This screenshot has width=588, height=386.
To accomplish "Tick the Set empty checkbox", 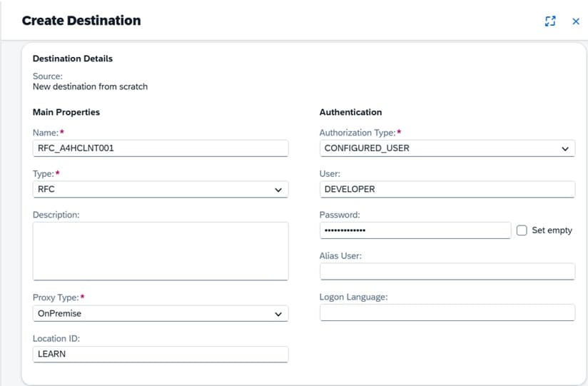I will pyautogui.click(x=522, y=230).
